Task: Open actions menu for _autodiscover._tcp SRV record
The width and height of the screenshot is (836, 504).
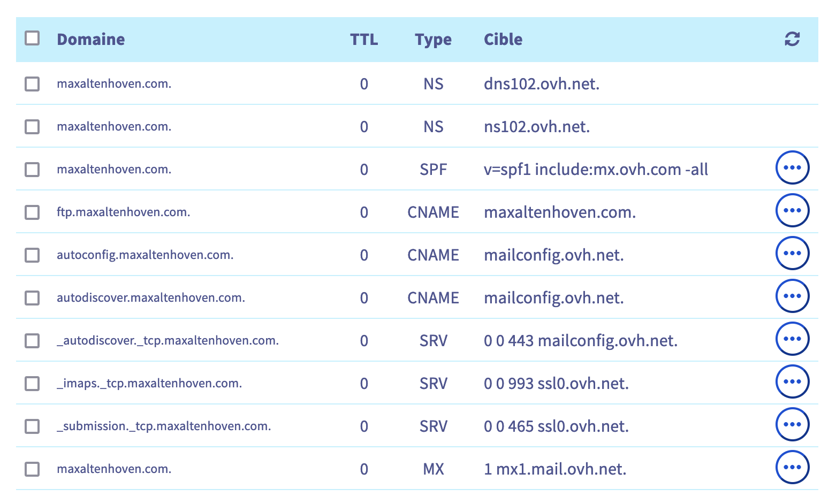Action: 792,339
